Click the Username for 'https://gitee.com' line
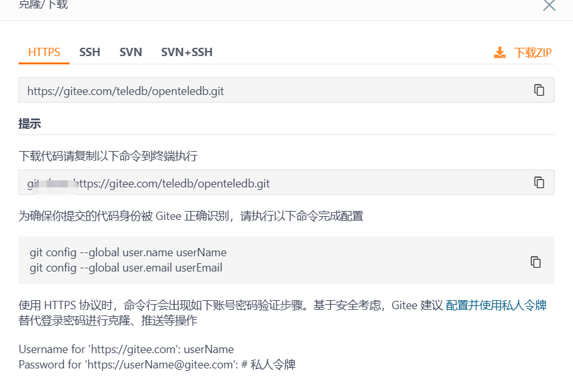Viewport: 573px width, 392px height. tap(126, 349)
